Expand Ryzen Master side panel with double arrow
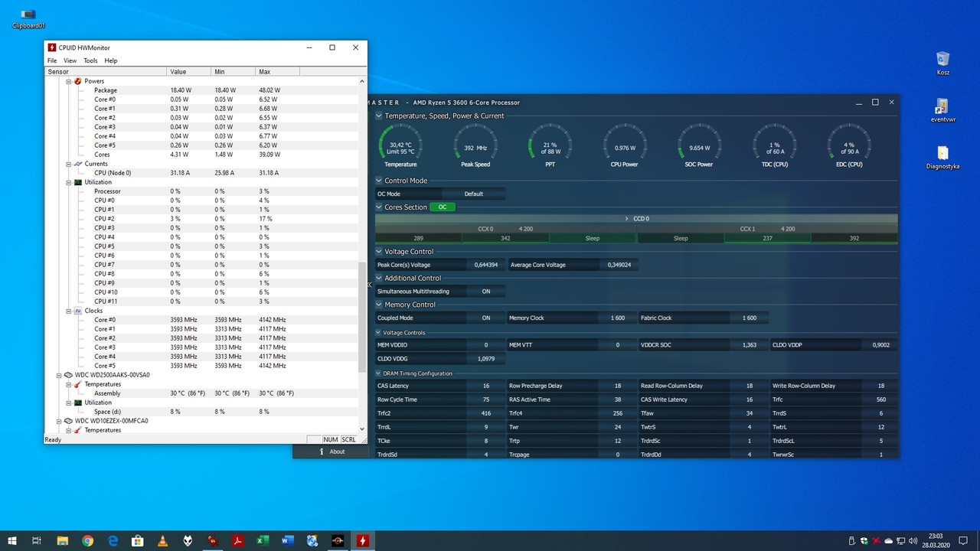The image size is (980, 551). coord(370,285)
